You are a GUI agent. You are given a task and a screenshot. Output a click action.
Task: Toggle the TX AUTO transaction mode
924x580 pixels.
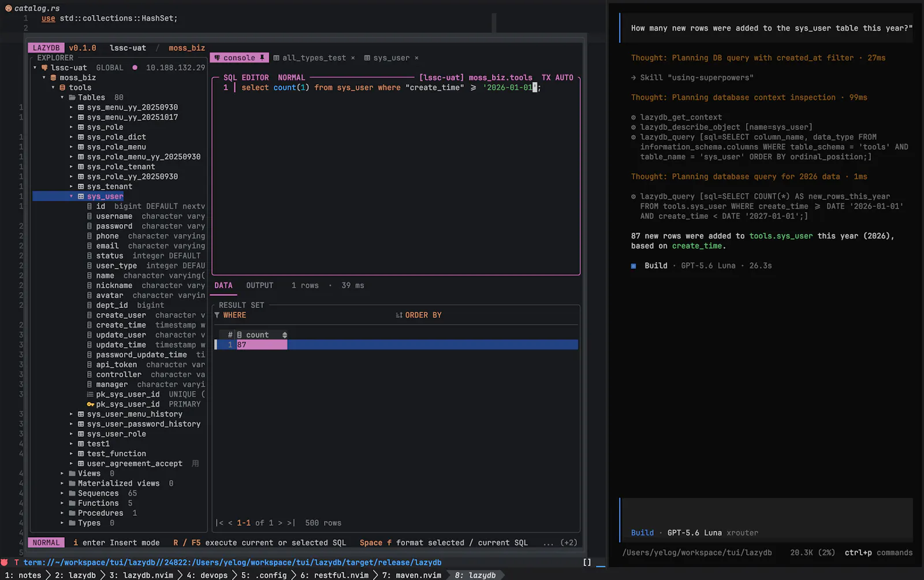click(557, 77)
